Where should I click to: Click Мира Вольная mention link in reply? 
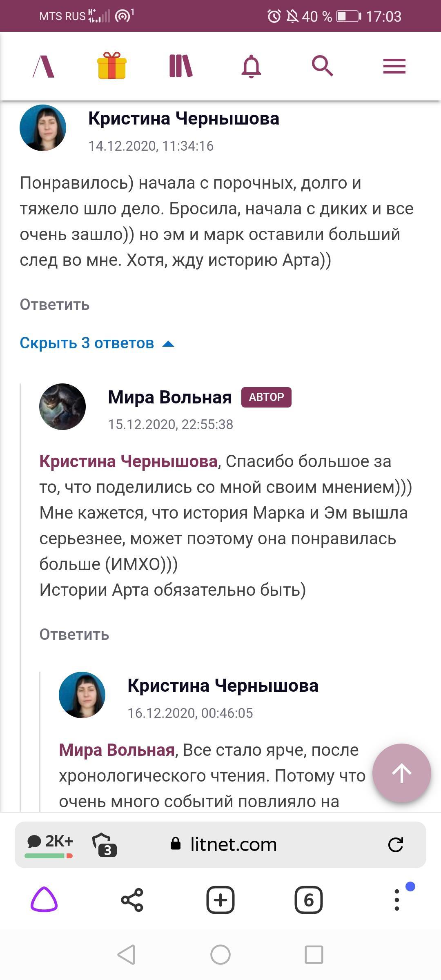pos(117,750)
